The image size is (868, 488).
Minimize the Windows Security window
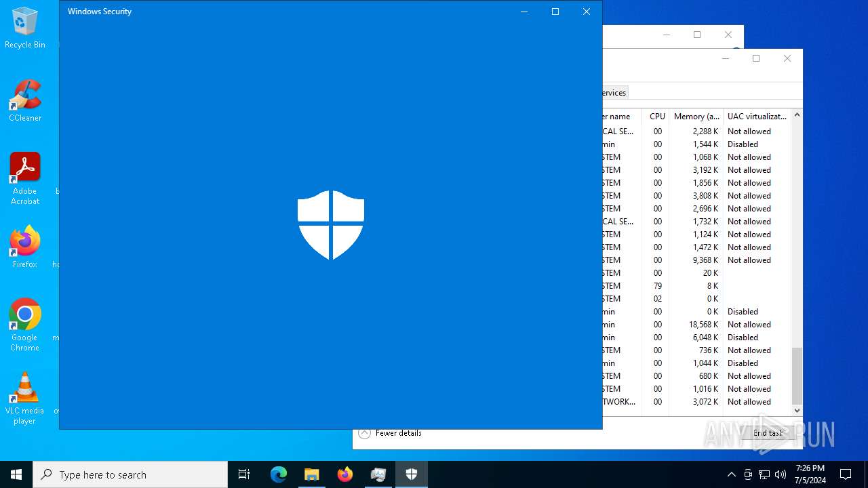(524, 12)
